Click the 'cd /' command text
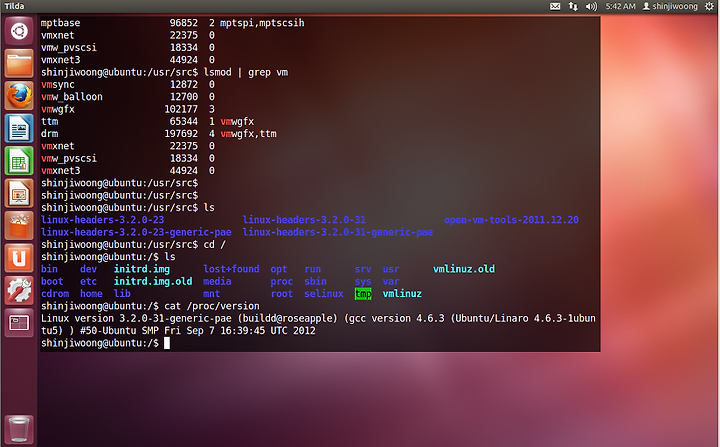The height and width of the screenshot is (447, 720). [x=214, y=244]
